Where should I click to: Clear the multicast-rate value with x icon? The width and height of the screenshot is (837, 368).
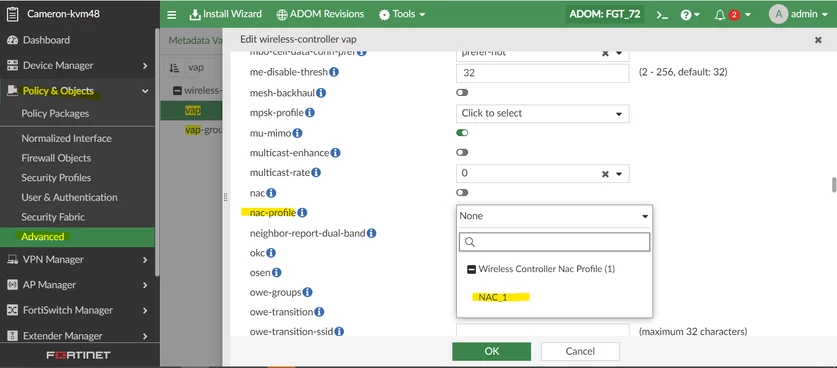tap(605, 174)
